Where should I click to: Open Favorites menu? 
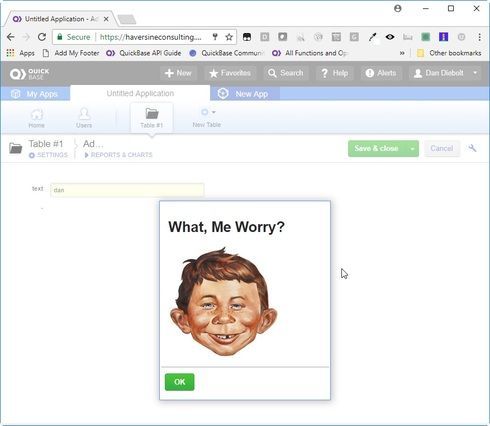[x=230, y=73]
